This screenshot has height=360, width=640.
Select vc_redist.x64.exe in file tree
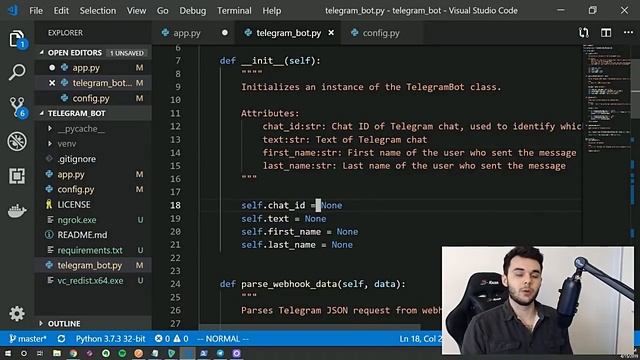(90, 280)
